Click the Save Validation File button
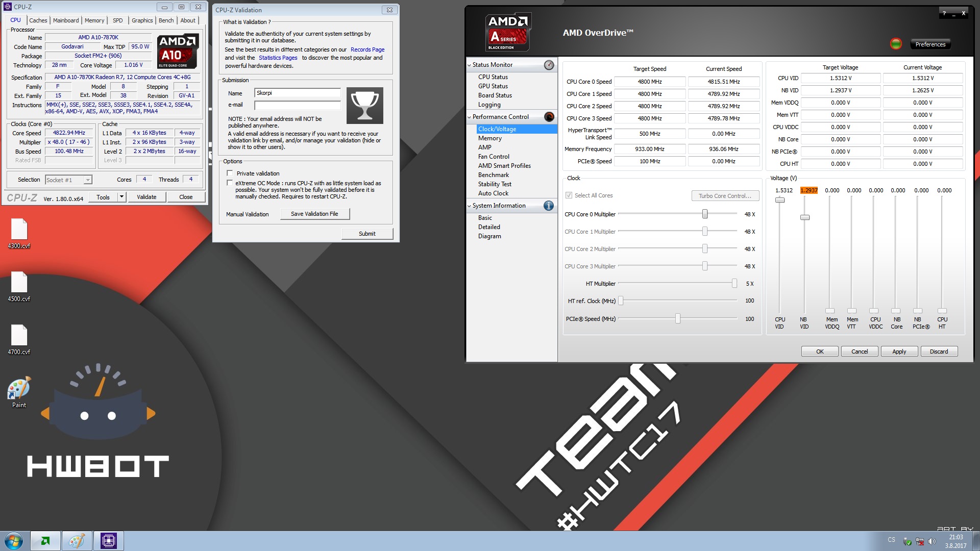The image size is (980, 551). tap(314, 214)
